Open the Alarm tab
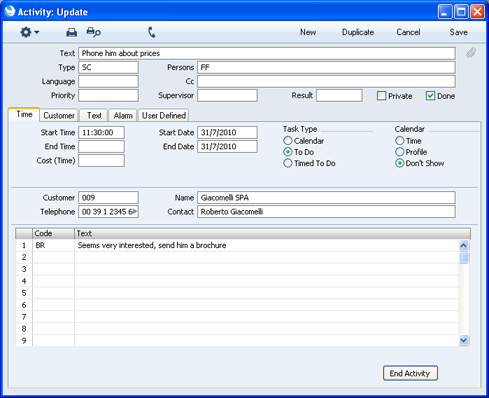Screen dimensions: 489x398 123,116
